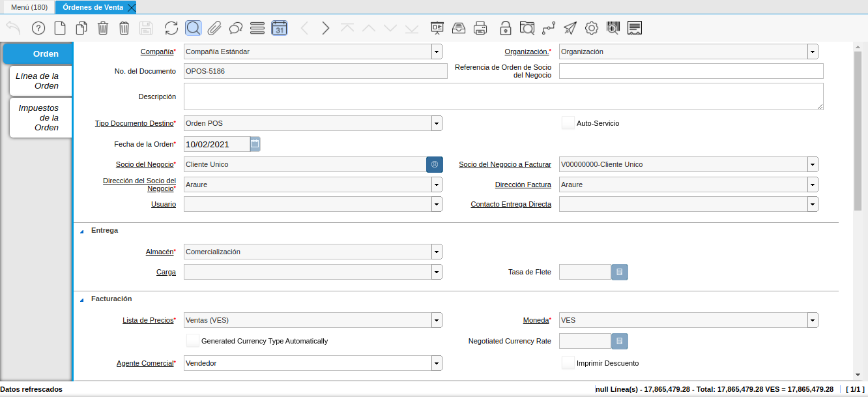The height and width of the screenshot is (397, 868).
Task: Open the Carga dropdown
Action: pos(437,272)
